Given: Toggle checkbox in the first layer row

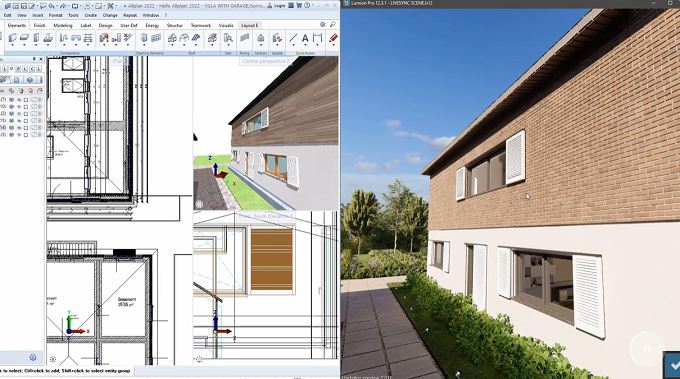Looking at the screenshot, I should (x=26, y=100).
